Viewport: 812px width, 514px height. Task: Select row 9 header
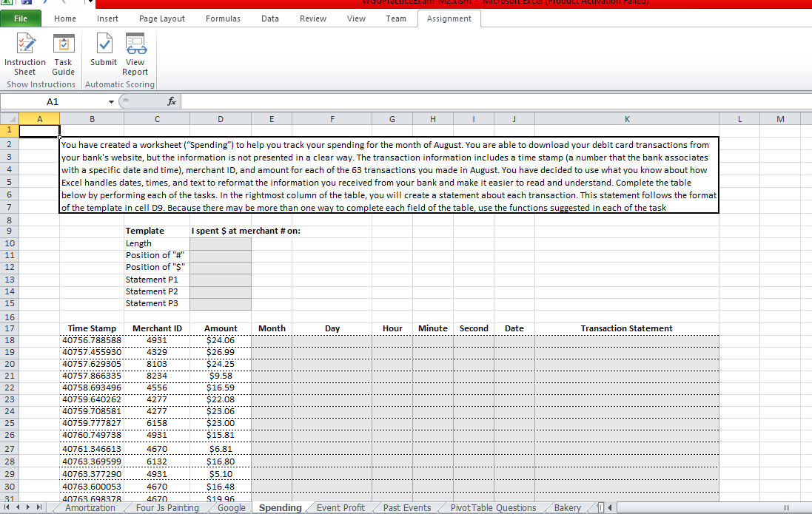click(10, 231)
